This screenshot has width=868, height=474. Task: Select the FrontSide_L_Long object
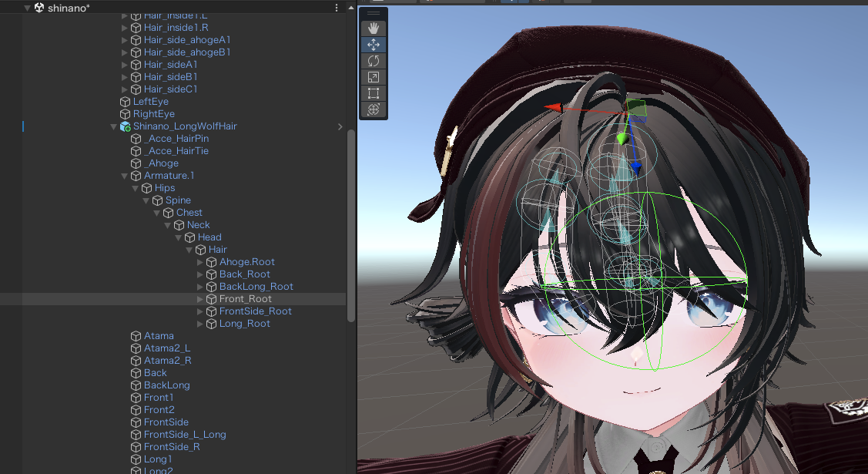coord(185,435)
